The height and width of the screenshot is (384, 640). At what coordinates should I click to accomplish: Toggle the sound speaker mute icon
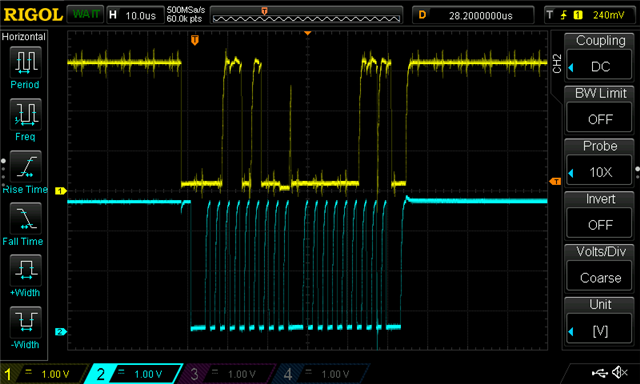click(x=620, y=372)
